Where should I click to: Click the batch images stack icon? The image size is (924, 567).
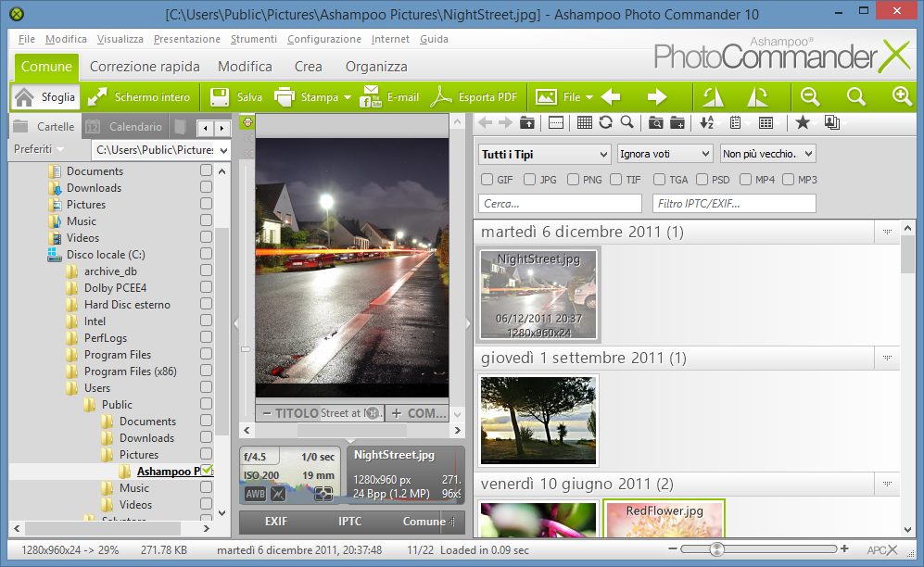coord(832,122)
